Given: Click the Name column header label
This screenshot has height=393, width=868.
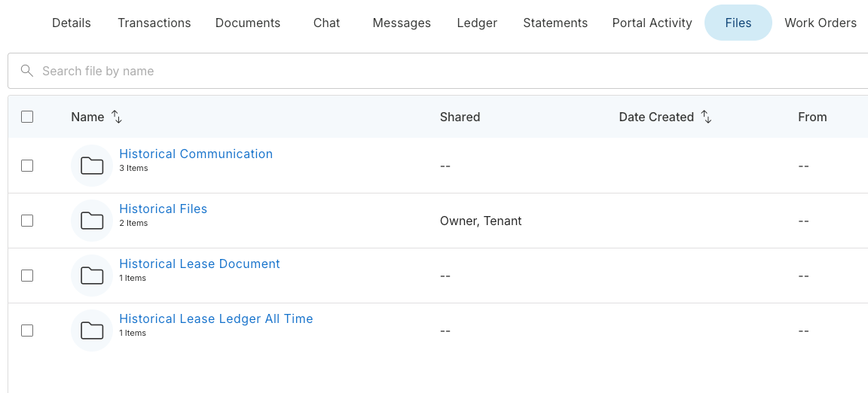Looking at the screenshot, I should (x=87, y=117).
